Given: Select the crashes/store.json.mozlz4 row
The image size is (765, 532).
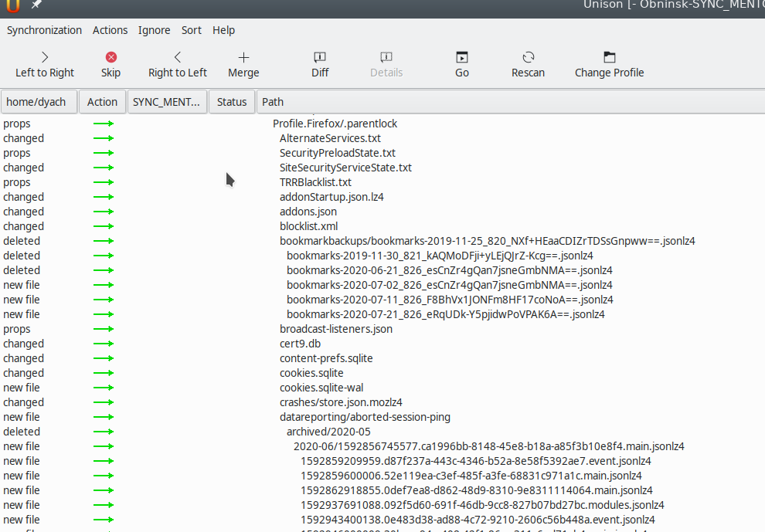Looking at the screenshot, I should 382,402.
